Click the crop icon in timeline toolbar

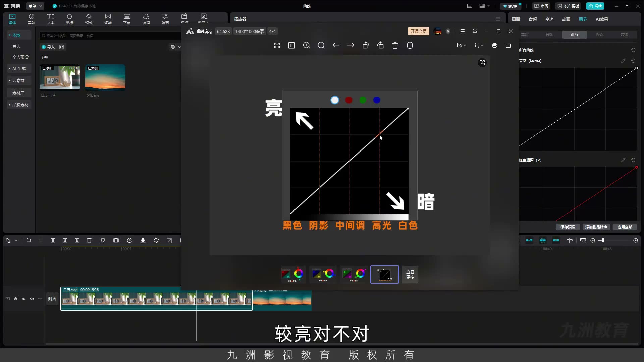pos(170,240)
